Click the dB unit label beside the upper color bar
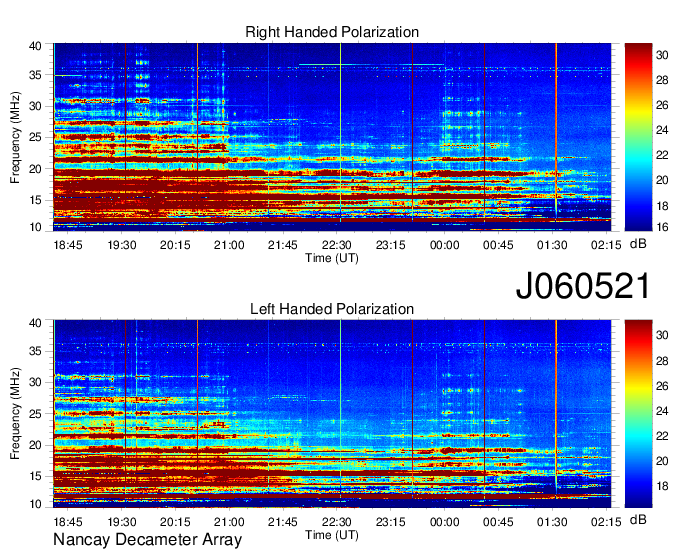This screenshot has height=552, width=680. (x=638, y=244)
